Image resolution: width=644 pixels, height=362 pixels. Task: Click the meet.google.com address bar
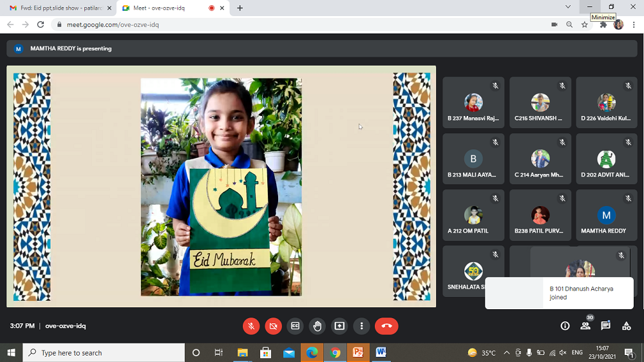pos(290,24)
